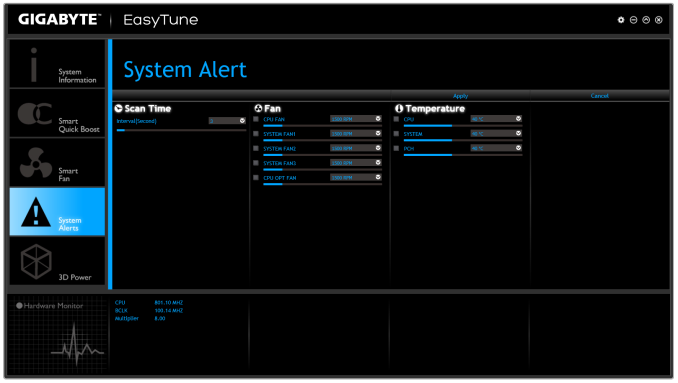The width and height of the screenshot is (678, 383).
Task: Select the System Alerts tab
Action: pos(57,212)
